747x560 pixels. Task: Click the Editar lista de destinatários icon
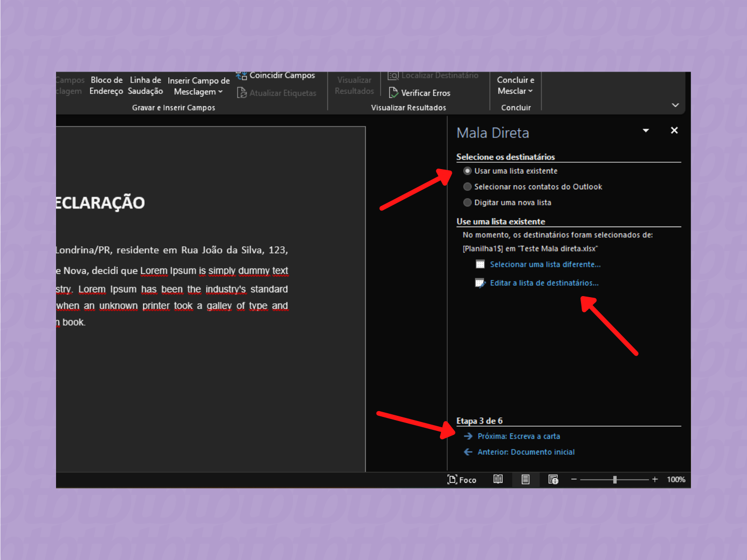[480, 283]
